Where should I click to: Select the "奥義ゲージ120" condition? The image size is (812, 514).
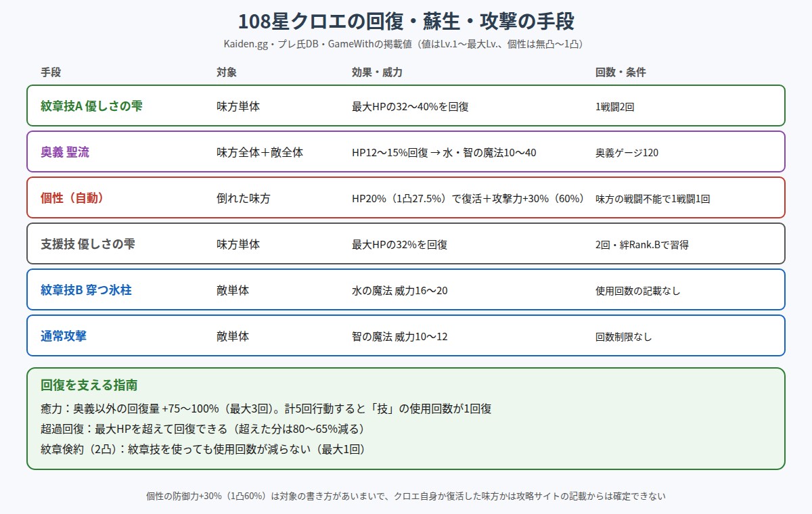pos(627,153)
